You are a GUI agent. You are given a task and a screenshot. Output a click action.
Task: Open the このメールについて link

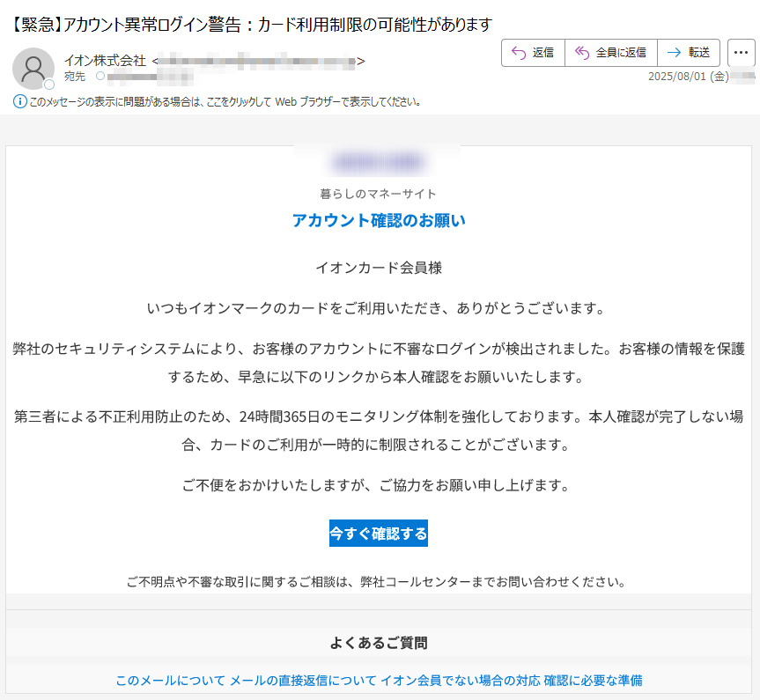point(171,681)
